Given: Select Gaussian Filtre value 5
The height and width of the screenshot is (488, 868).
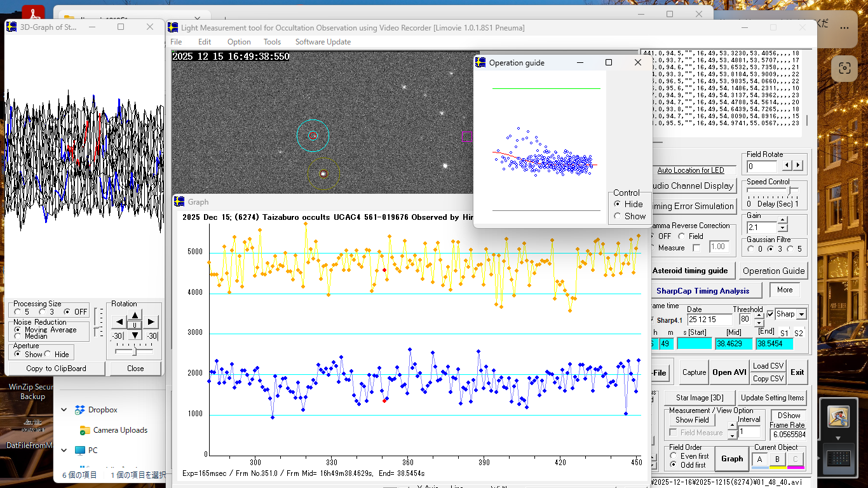Looking at the screenshot, I should [x=790, y=249].
